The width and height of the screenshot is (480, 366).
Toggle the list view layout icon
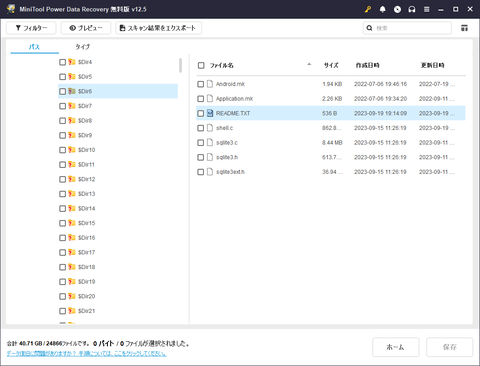coord(464,28)
